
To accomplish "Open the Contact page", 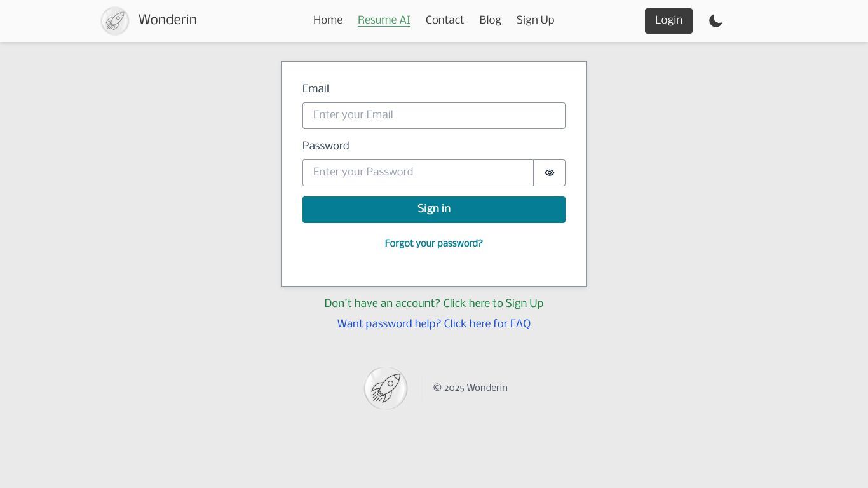I will click(445, 20).
